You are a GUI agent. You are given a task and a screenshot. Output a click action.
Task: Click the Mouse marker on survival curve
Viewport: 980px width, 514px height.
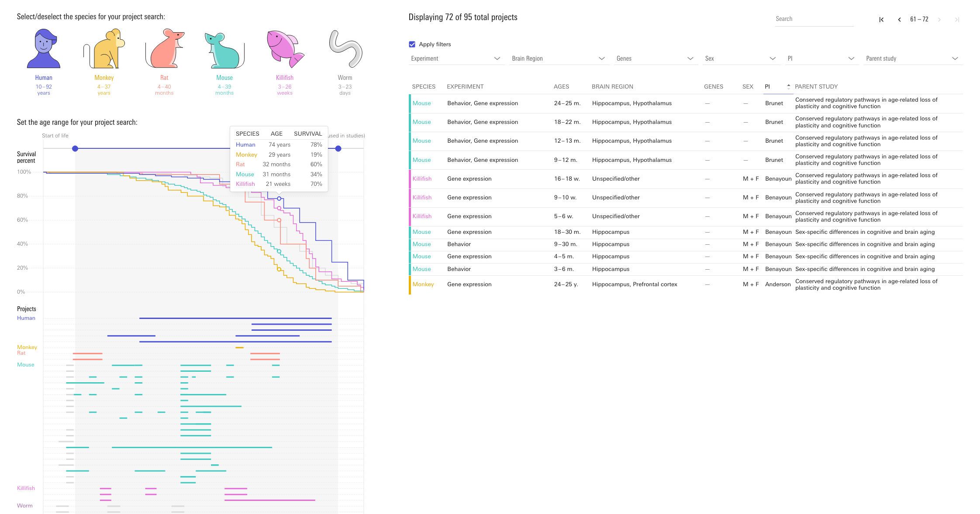pyautogui.click(x=279, y=251)
